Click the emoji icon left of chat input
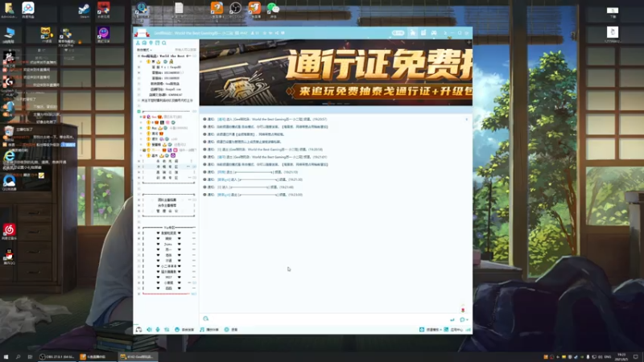 206,319
